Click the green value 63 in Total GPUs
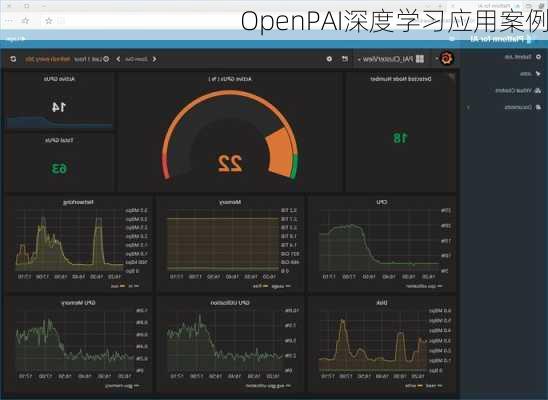 (59, 169)
